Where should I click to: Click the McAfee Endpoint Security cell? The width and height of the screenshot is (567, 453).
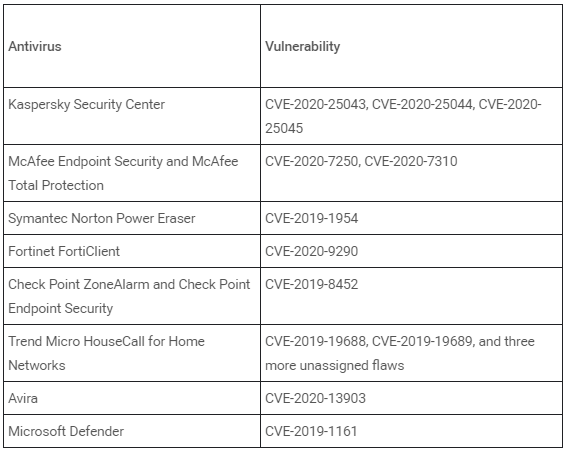tap(132, 173)
